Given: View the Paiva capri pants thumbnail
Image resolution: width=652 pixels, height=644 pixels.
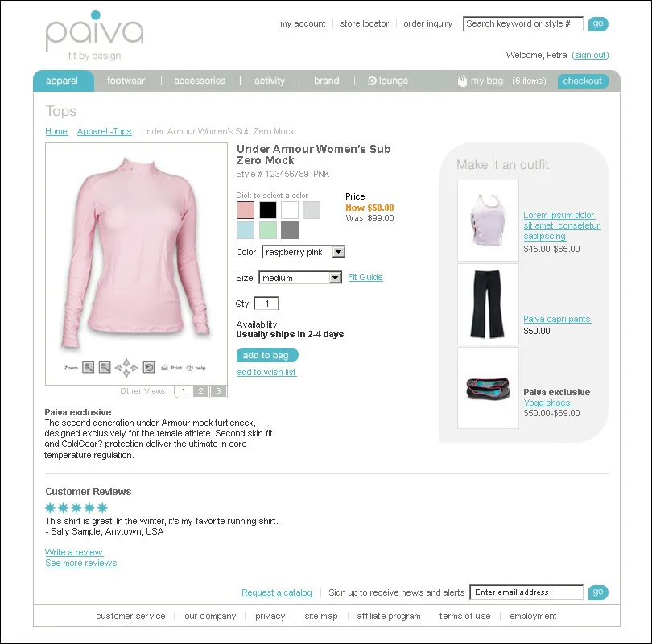Looking at the screenshot, I should tap(488, 304).
